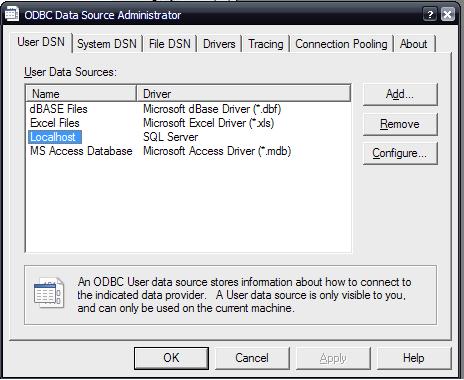This screenshot has width=464, height=380.
Task: Click the Microsoft Excel Driver (*.xls) cell
Action: coord(209,123)
